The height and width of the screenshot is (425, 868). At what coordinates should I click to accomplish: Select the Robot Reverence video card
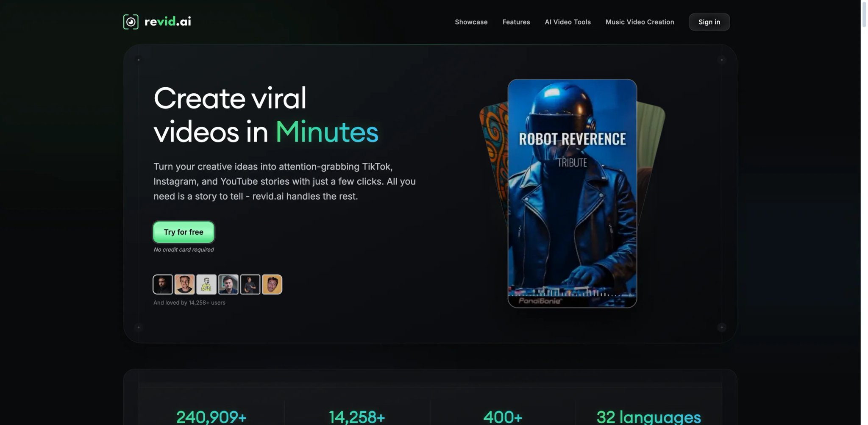point(572,193)
